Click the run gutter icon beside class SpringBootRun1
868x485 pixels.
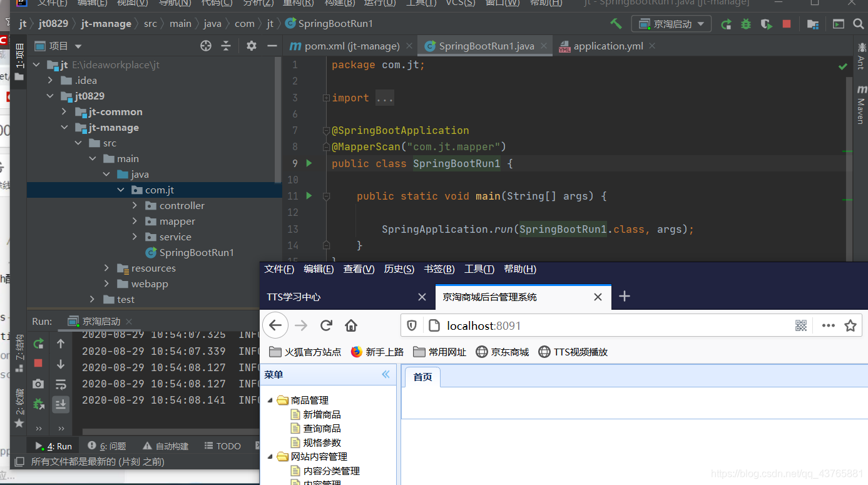pyautogui.click(x=309, y=163)
